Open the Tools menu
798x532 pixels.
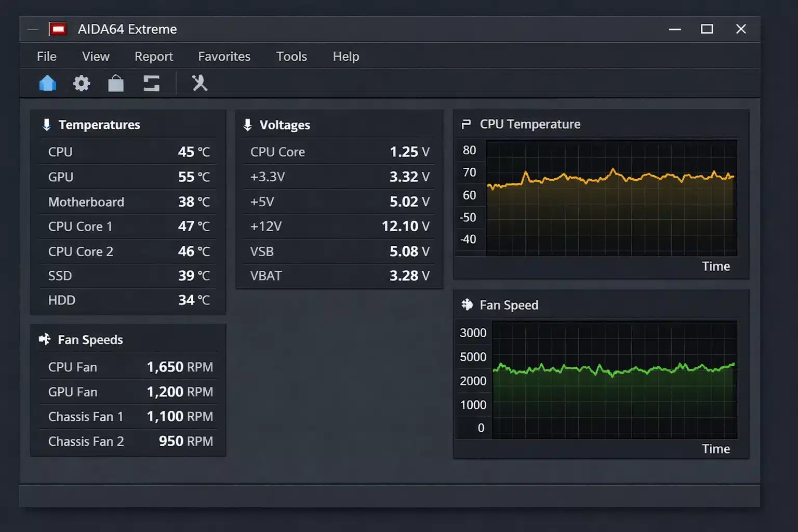[x=291, y=56]
